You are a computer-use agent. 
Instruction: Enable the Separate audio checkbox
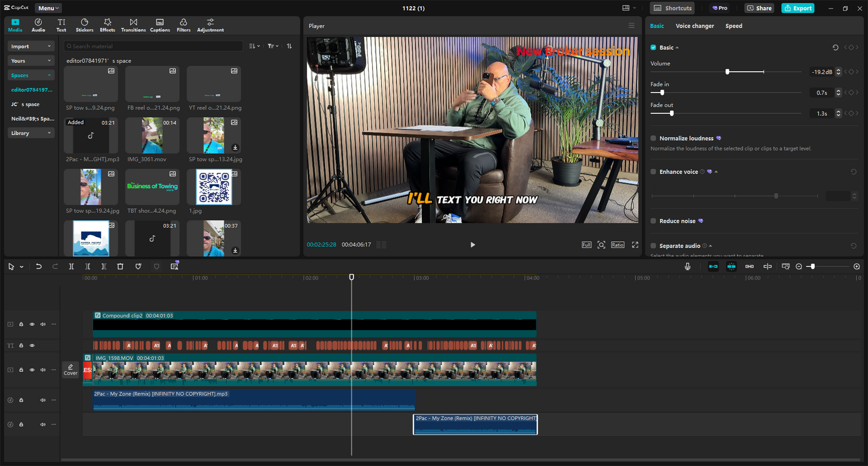pos(653,246)
